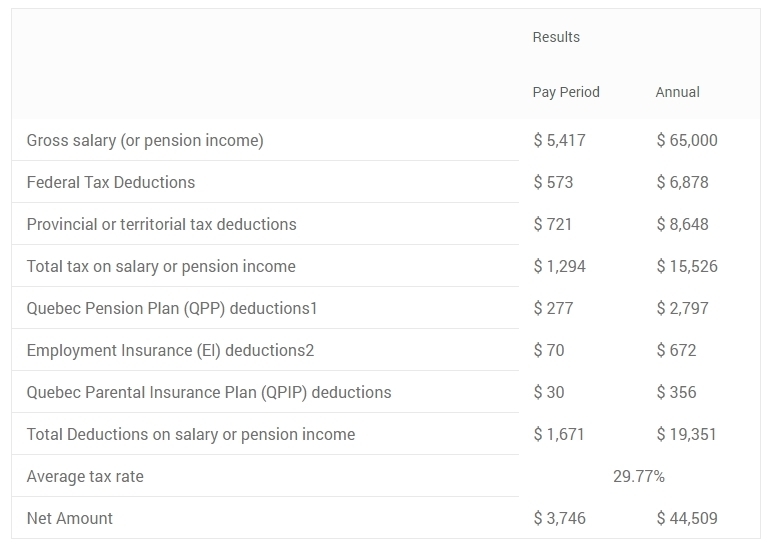Click the $ 6,878 annual federal tax
Screen dimensions: 770x556
[x=682, y=182]
